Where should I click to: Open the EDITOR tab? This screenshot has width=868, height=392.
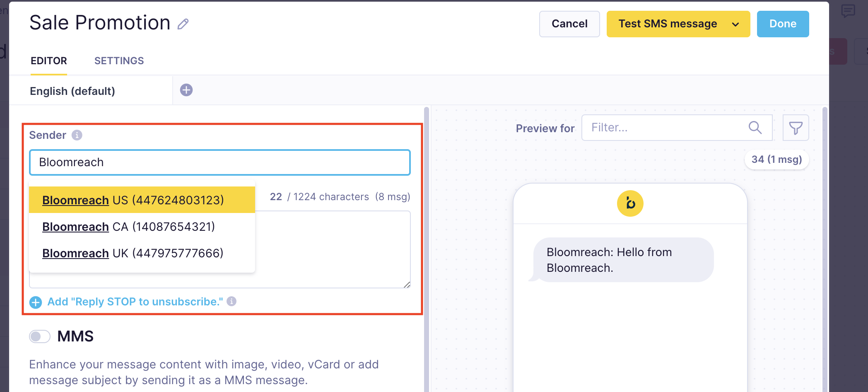coord(49,61)
